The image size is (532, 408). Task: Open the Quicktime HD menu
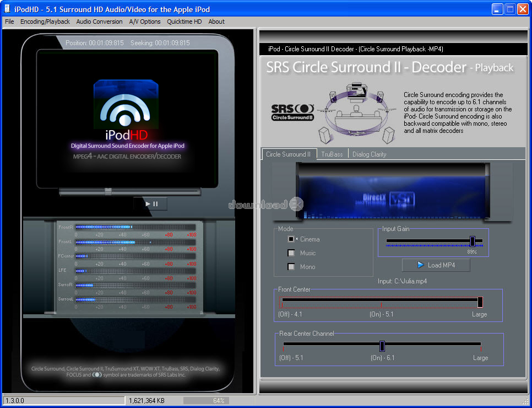[x=184, y=22]
